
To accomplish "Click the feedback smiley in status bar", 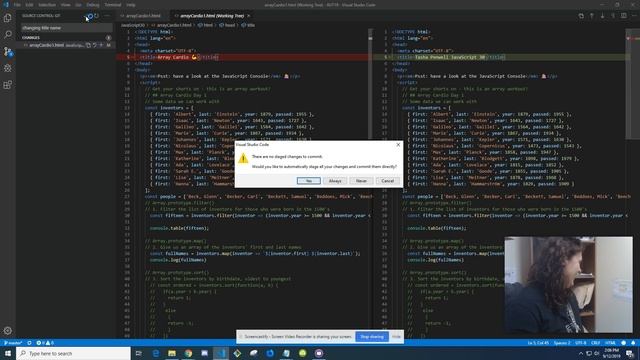I will [624, 343].
